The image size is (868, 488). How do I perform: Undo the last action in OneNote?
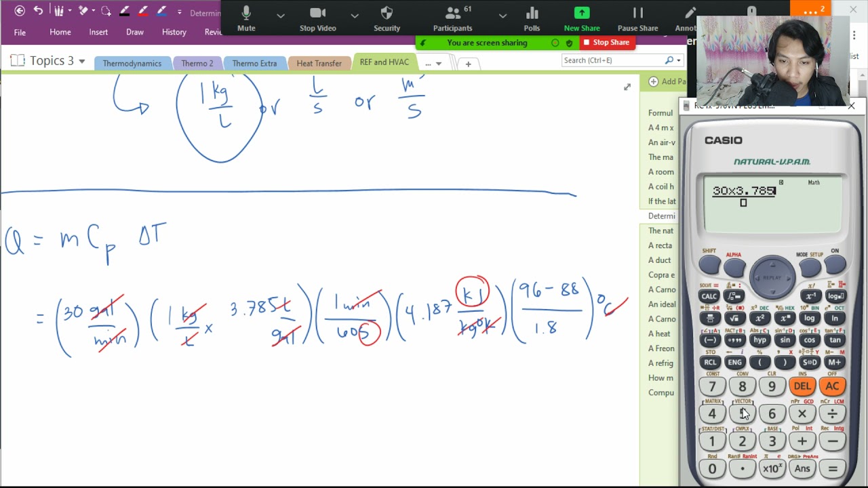click(x=39, y=11)
